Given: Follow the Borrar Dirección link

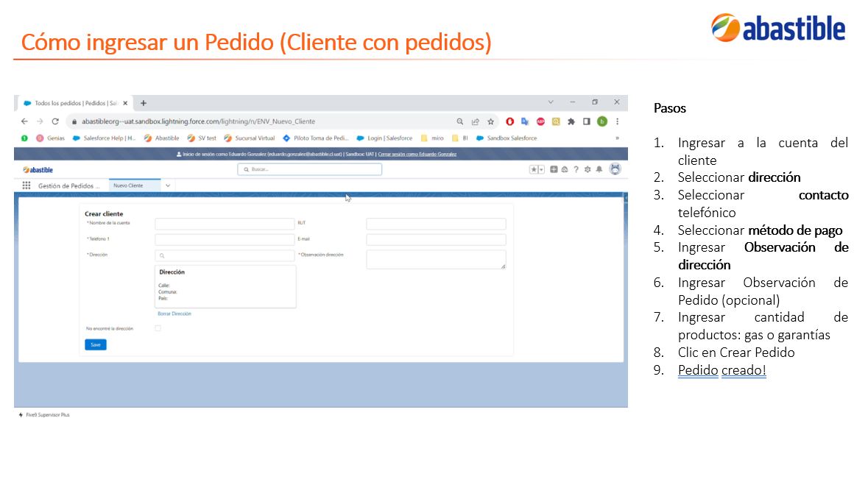Looking at the screenshot, I should pyautogui.click(x=174, y=314).
